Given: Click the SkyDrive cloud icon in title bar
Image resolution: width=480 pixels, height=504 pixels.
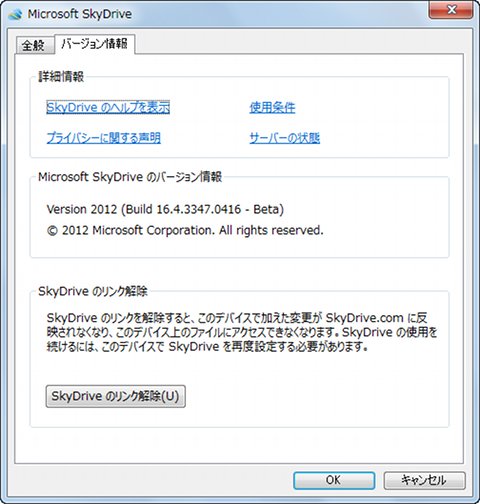Looking at the screenshot, I should [15, 14].
